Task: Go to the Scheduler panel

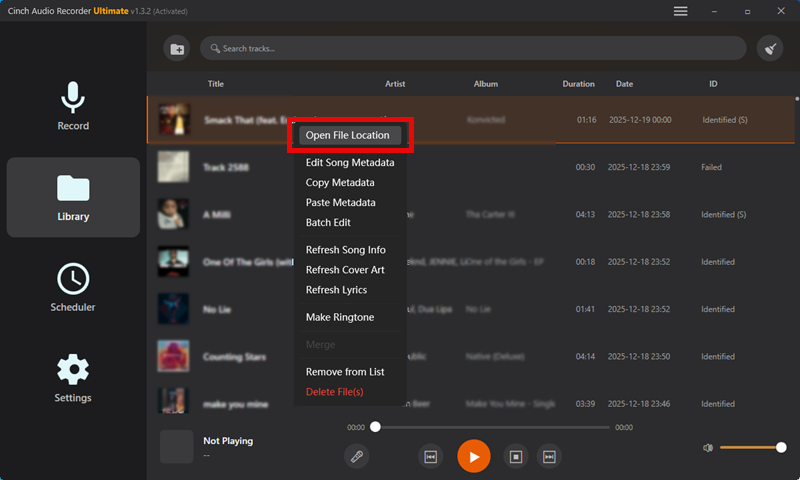Action: pyautogui.click(x=73, y=287)
